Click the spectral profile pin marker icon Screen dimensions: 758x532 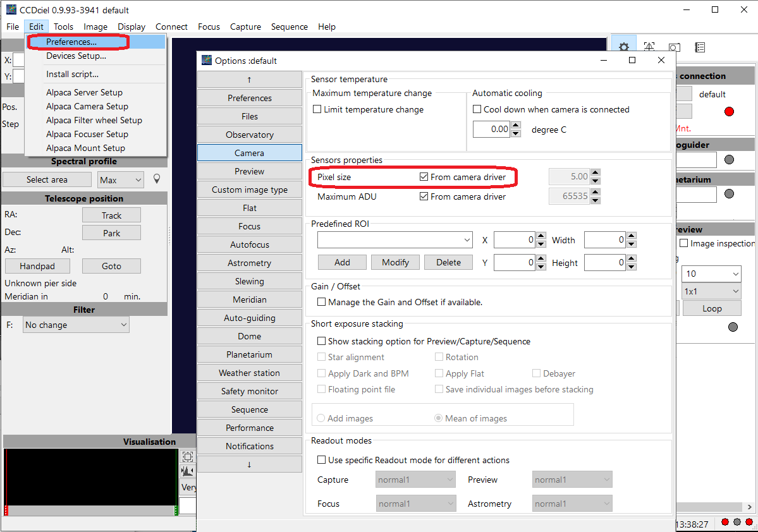pos(157,179)
